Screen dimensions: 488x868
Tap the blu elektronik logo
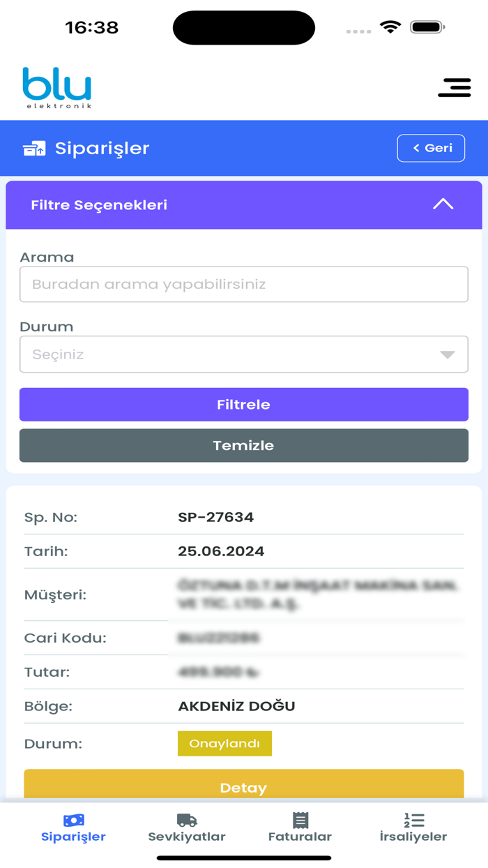point(59,88)
